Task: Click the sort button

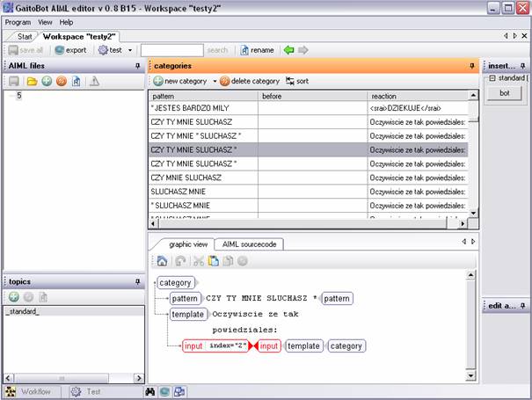Action: click(x=297, y=81)
